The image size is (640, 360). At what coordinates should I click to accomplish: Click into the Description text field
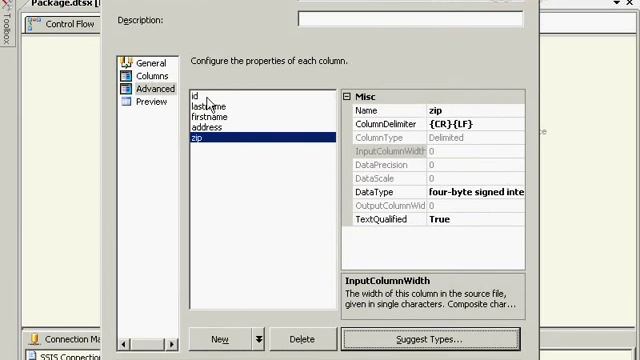(410, 19)
